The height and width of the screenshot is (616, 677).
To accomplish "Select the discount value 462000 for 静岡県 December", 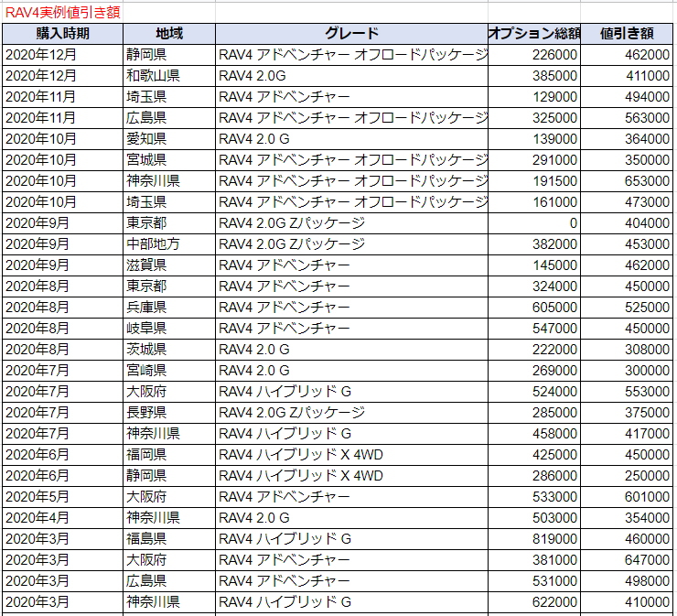I will (627, 55).
